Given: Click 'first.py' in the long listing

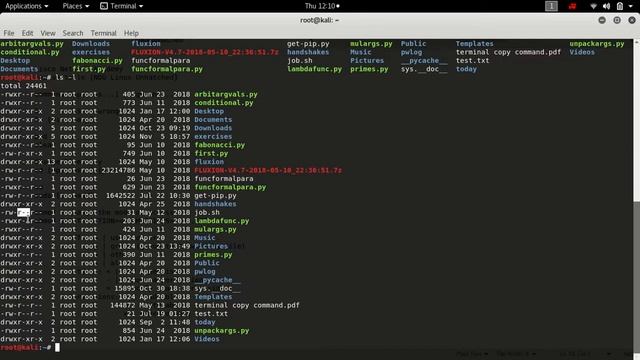Looking at the screenshot, I should coord(211,153).
